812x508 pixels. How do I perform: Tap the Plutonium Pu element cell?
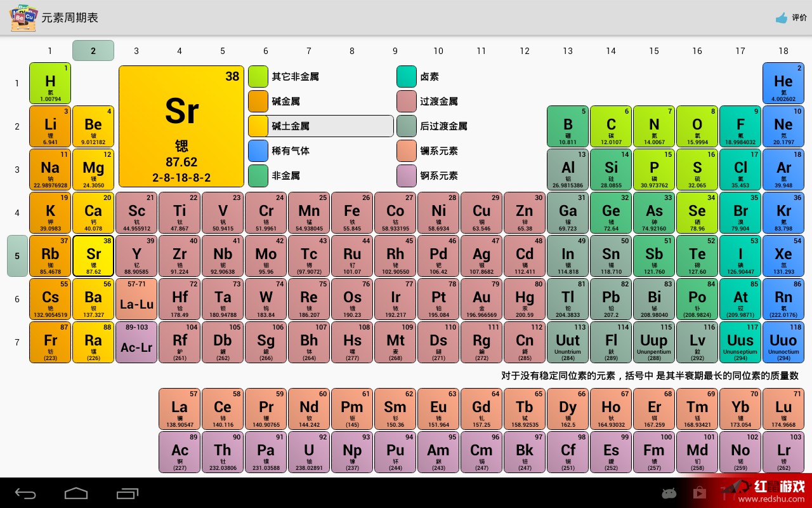395,452
